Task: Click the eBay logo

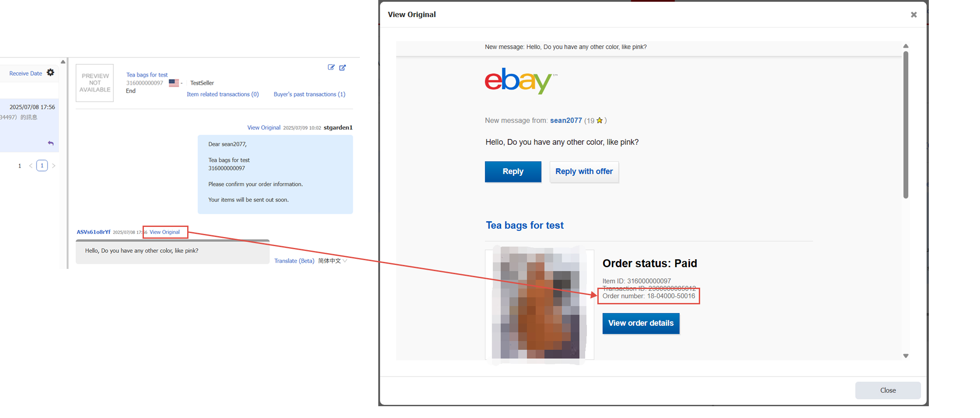Action: [x=520, y=81]
